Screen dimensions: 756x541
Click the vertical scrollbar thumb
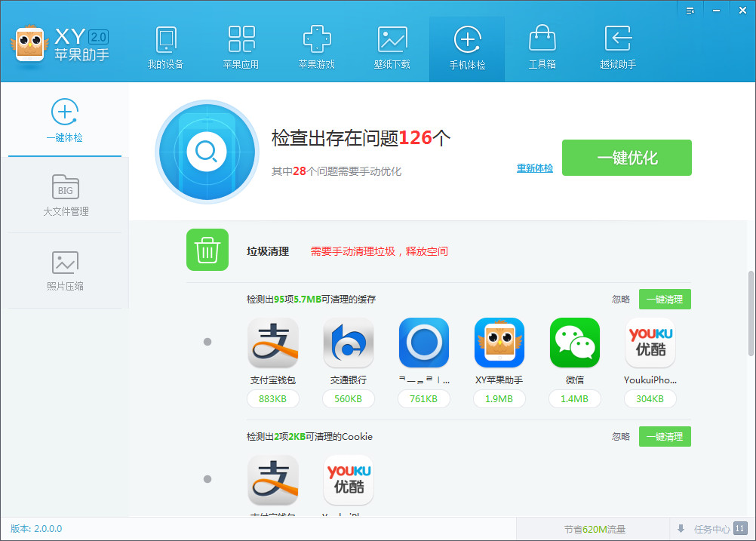751,313
